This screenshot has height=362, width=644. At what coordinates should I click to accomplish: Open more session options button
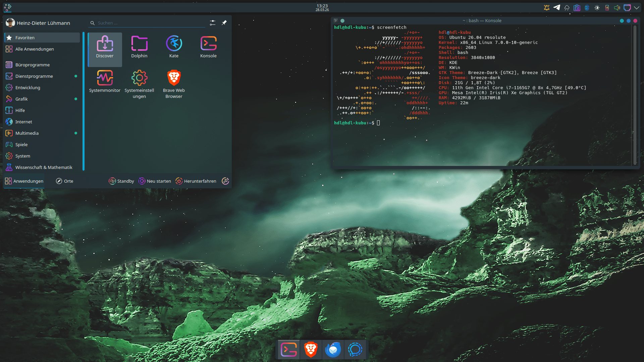(225, 181)
